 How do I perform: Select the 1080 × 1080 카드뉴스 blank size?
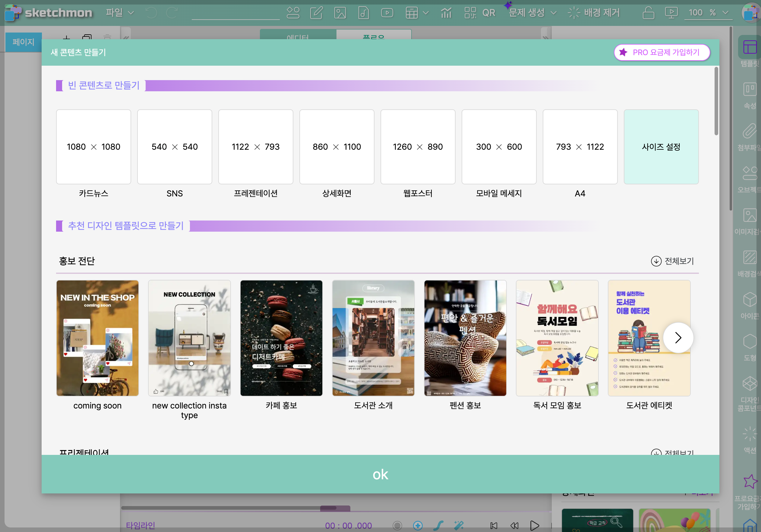(93, 147)
